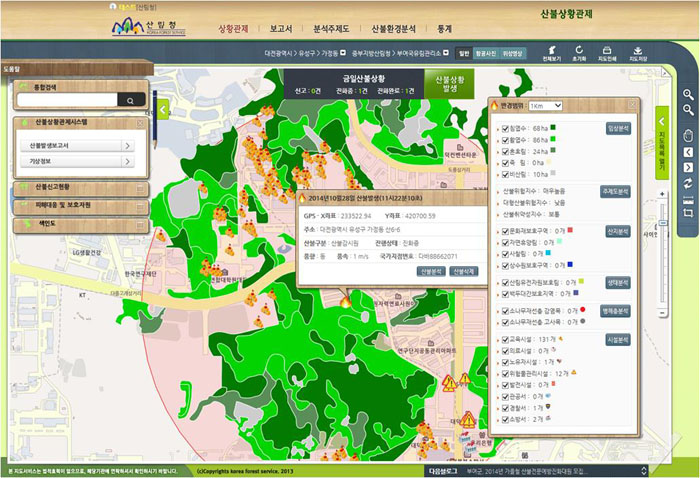Toggle the 침엽수 checkbox
Screen dimensions: 700x478
pos(505,128)
